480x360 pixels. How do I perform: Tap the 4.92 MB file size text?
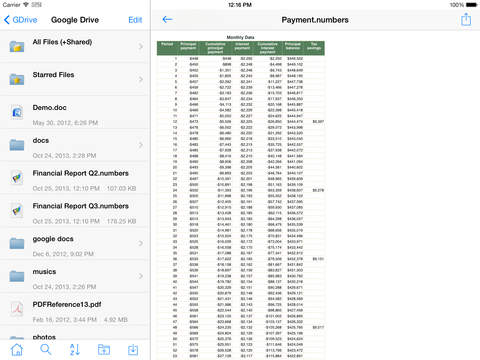click(116, 320)
